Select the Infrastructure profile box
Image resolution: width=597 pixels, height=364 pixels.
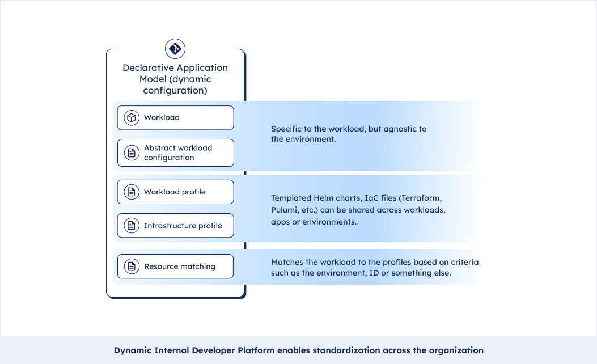tap(176, 226)
